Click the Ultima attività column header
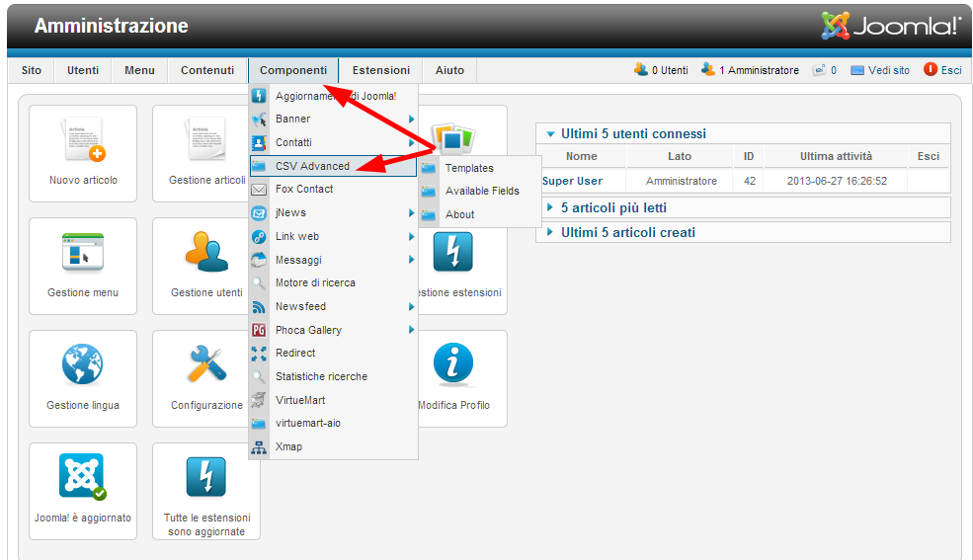 click(836, 156)
